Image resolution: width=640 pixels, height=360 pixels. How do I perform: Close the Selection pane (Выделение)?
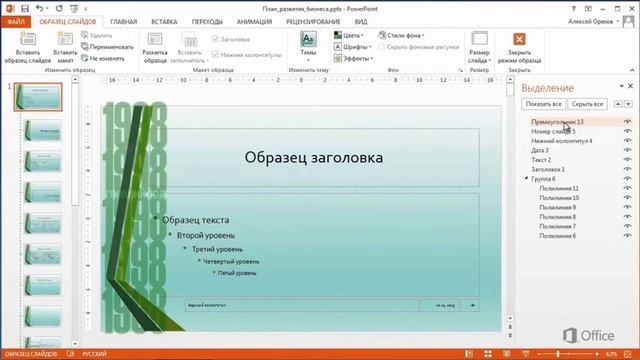(631, 86)
